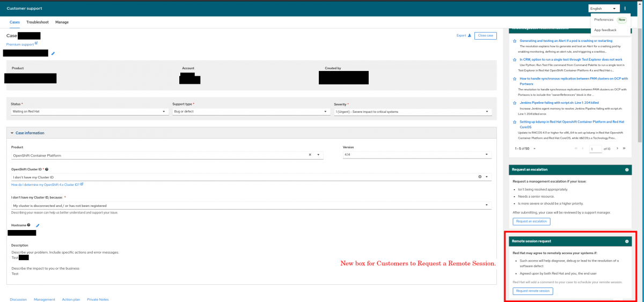This screenshot has width=644, height=302.
Task: Open article 'Jenkins Pipeline failing with script.sh'
Action: 559,102
